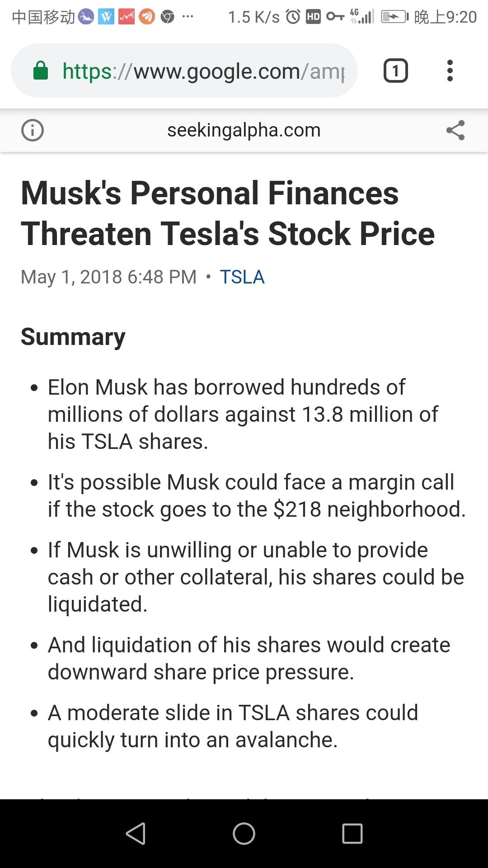This screenshot has width=488, height=868.
Task: Tap the green secure lock icon
Action: coord(41,71)
